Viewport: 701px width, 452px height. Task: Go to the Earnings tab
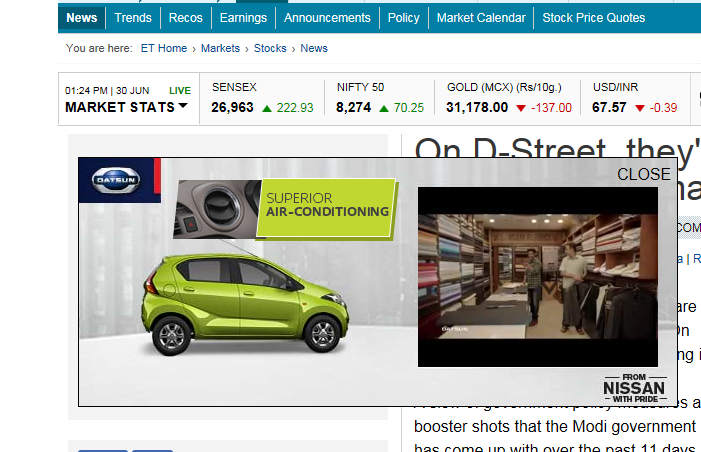(243, 18)
